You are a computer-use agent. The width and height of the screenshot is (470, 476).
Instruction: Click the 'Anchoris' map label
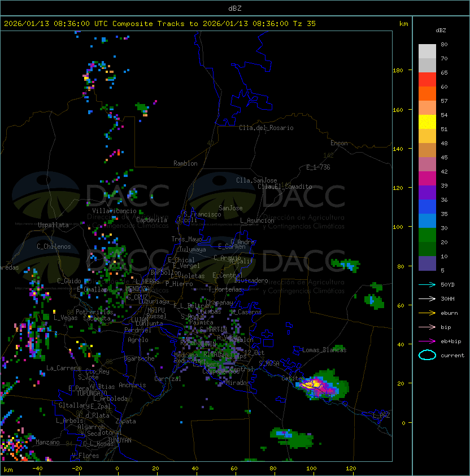(x=132, y=385)
